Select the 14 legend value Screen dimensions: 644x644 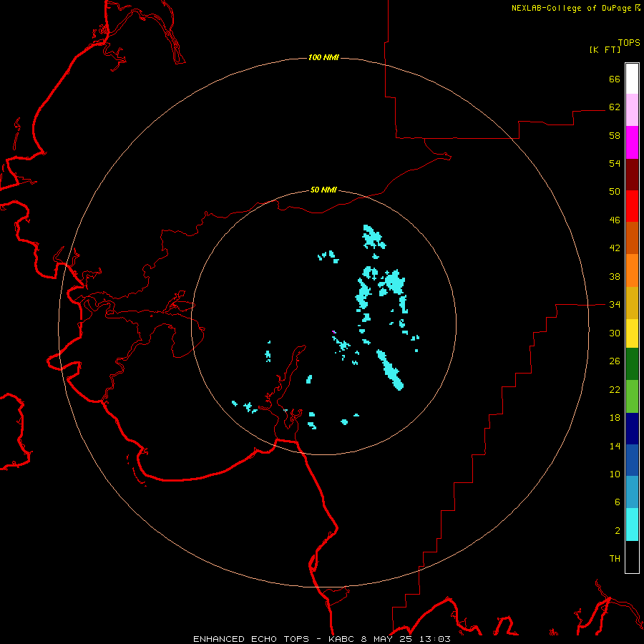(615, 446)
